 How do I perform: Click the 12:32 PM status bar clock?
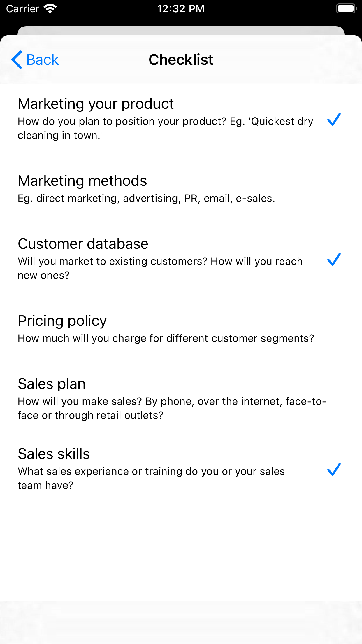181,9
